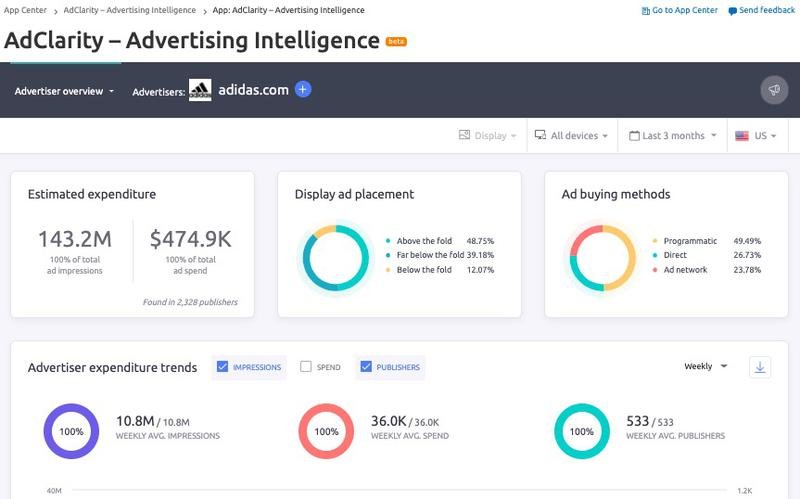Click the Send feedback speech bubble icon
The width and height of the screenshot is (800, 499).
(732, 11)
